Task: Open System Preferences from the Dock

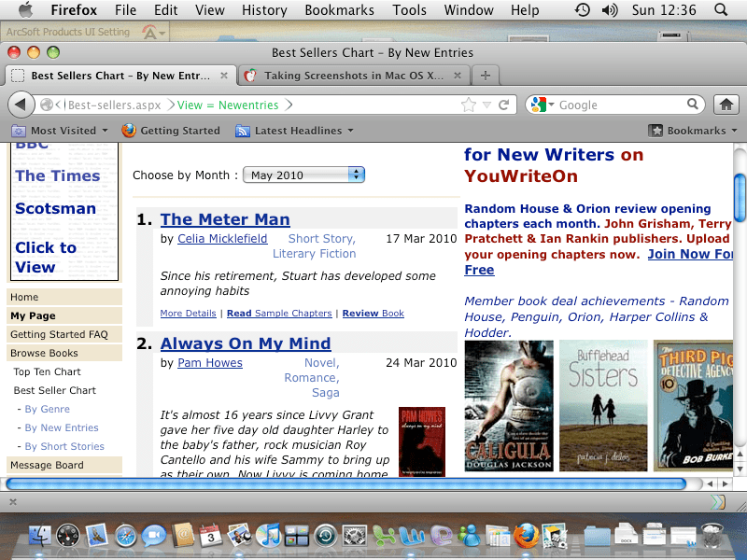Action: tap(355, 535)
